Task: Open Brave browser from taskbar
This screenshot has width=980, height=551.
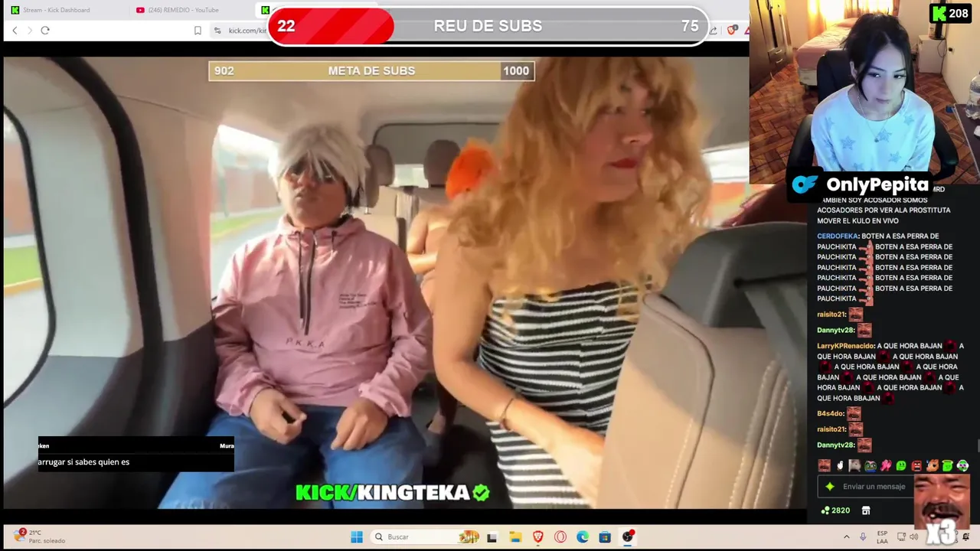Action: (537, 537)
